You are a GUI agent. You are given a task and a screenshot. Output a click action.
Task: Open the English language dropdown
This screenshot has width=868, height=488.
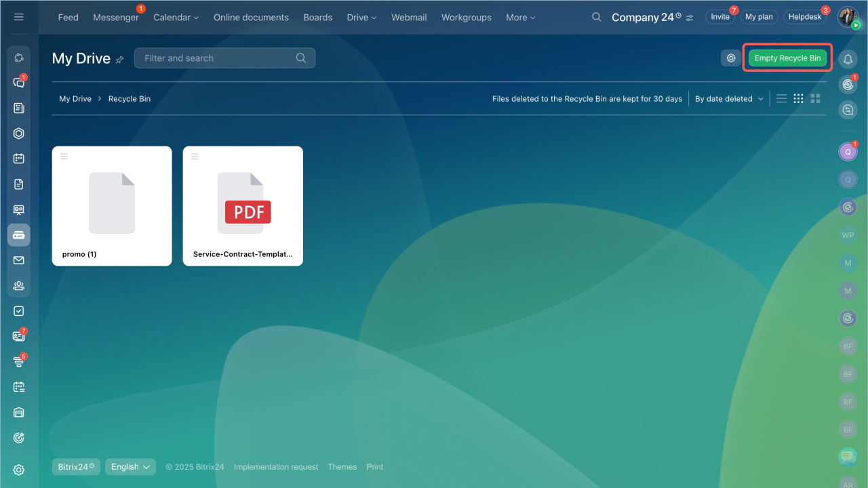[130, 467]
